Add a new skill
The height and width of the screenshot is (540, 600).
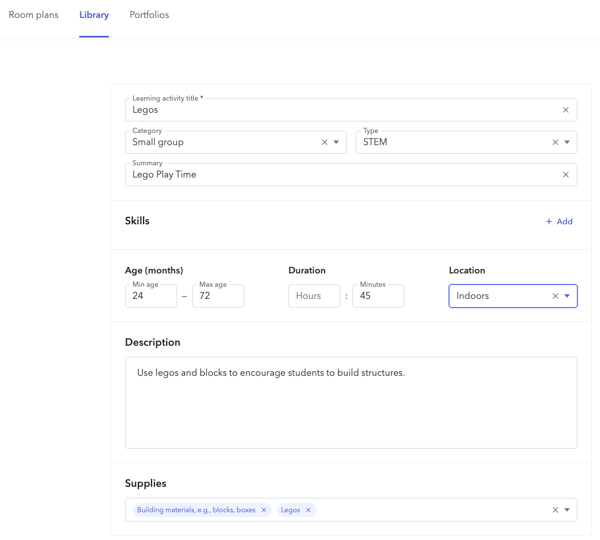559,222
